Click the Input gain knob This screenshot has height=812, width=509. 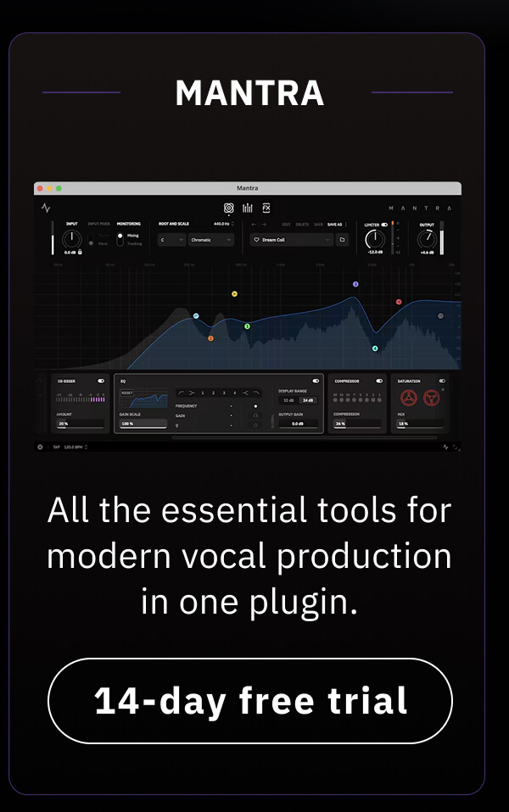click(72, 239)
